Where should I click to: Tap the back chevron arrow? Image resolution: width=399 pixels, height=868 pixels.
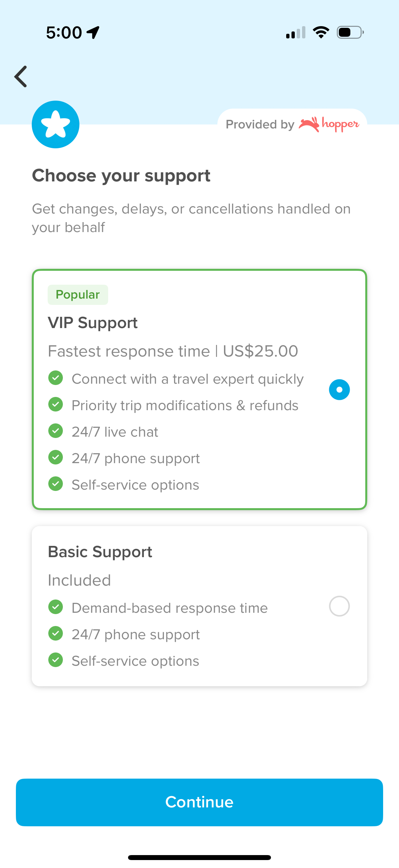coord(21,76)
